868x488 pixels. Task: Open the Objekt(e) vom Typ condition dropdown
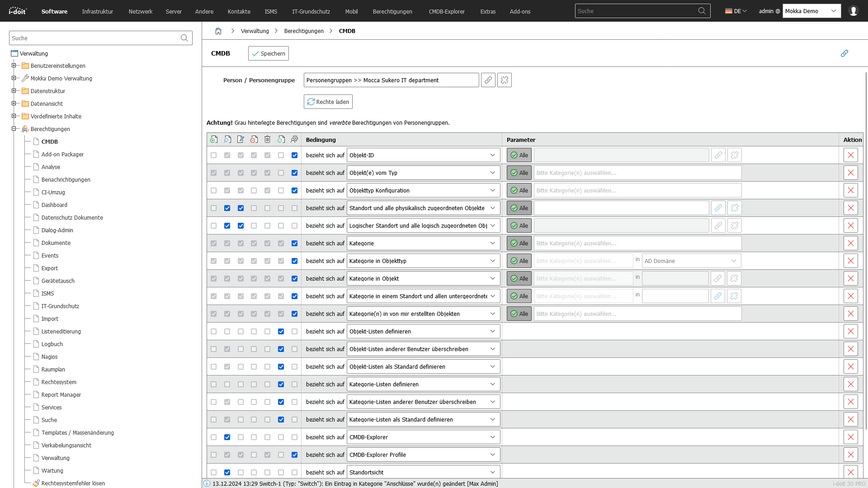click(424, 173)
